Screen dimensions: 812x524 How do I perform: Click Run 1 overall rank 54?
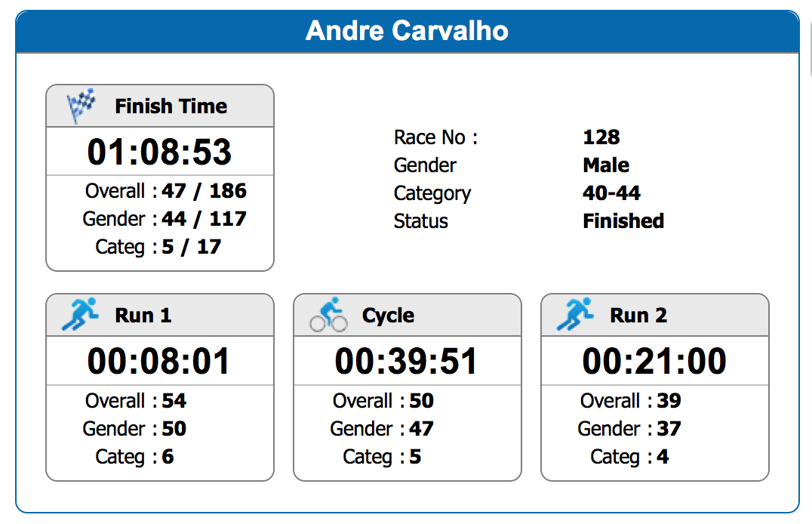[174, 401]
